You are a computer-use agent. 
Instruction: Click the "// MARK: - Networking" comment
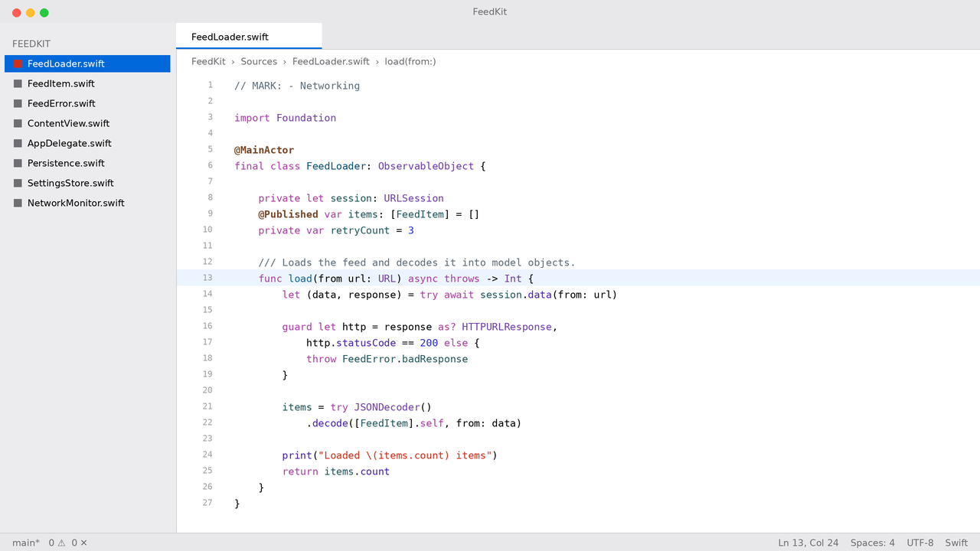pyautogui.click(x=297, y=86)
